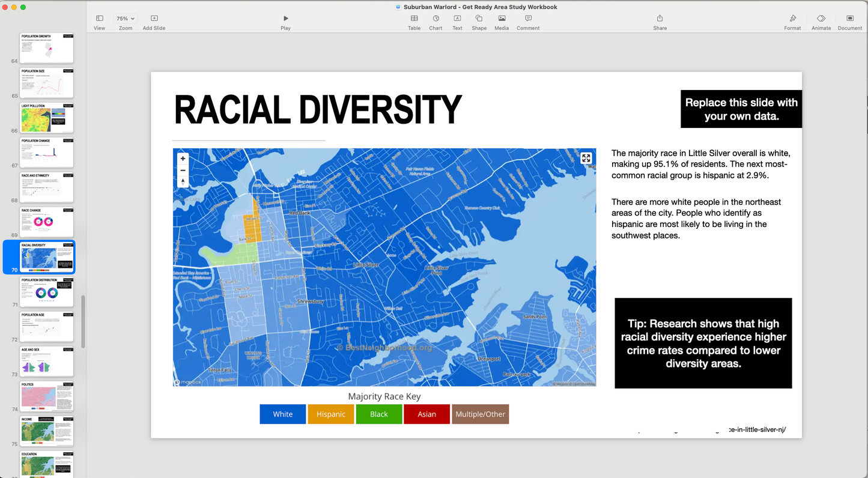Select 'Replace this slide with your own data' box
Viewport: 868px width, 478px height.
click(x=741, y=109)
